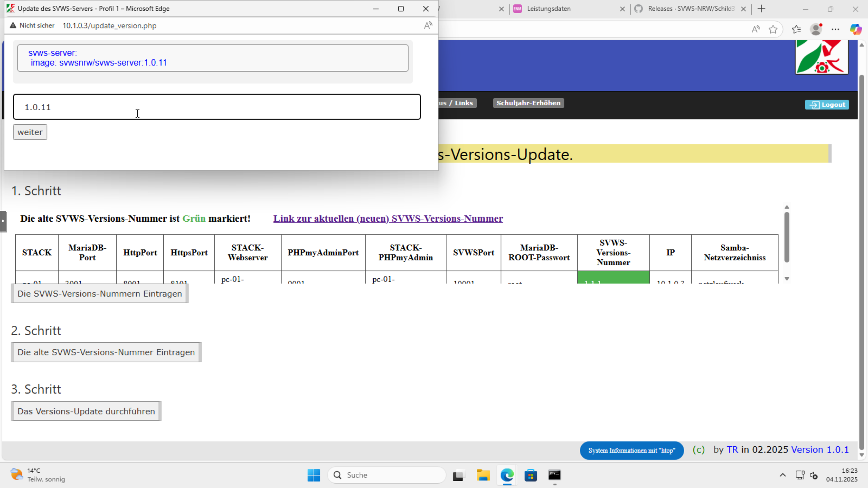Image resolution: width=868 pixels, height=488 pixels.
Task: Open the favorites list icon
Action: 796,29
